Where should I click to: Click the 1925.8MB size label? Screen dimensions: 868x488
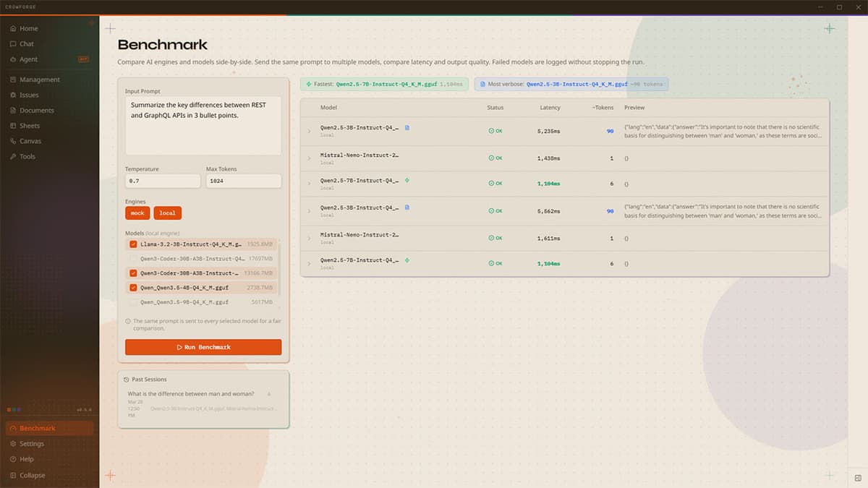[x=260, y=244]
